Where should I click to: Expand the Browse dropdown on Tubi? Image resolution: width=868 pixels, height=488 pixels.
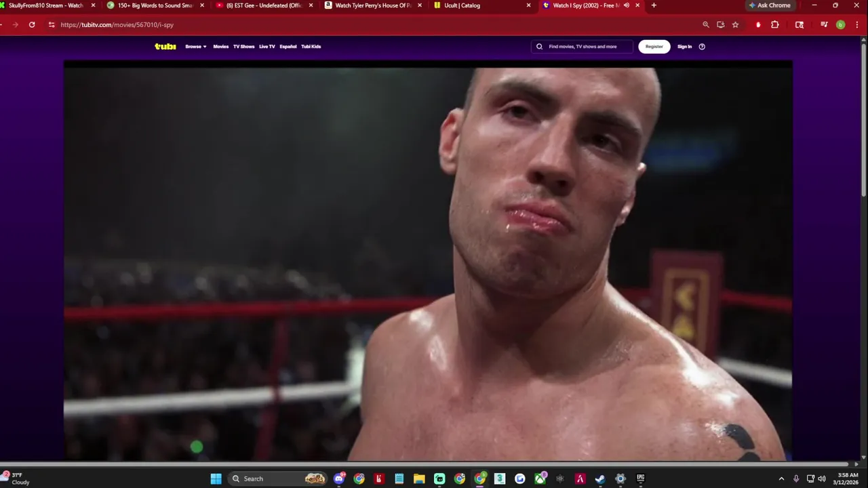196,47
